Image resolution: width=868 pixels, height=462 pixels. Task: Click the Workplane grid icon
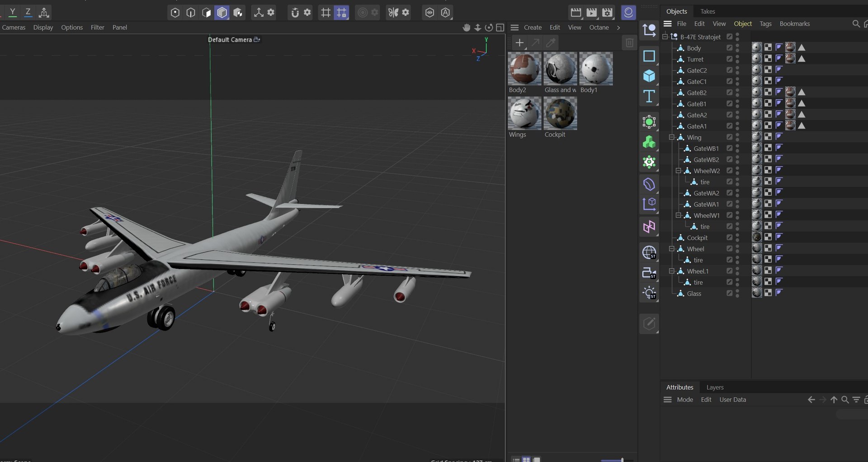325,13
